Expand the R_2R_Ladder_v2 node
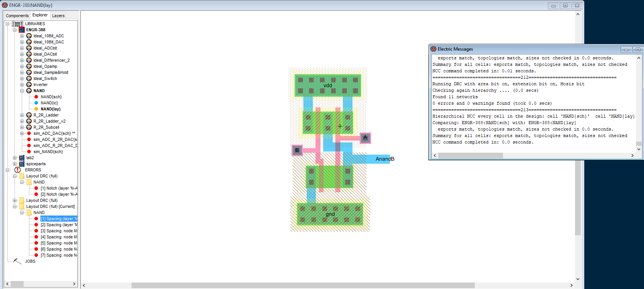 22,121
